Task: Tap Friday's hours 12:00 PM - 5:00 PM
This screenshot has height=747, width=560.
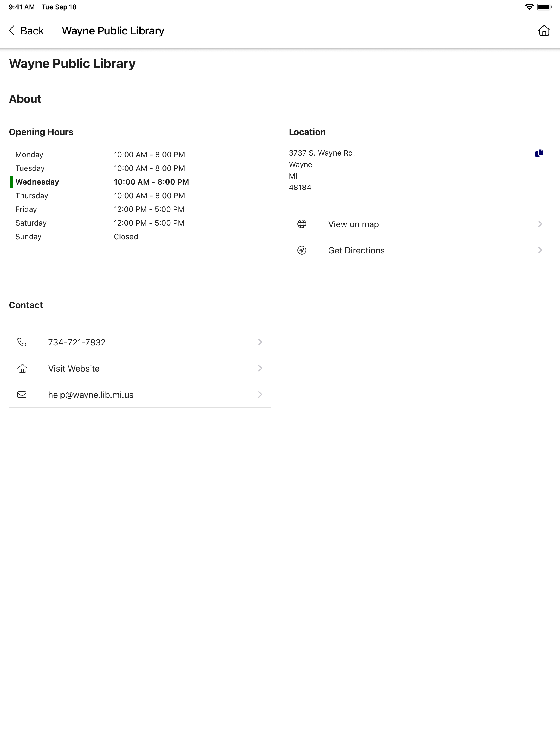Action: [149, 209]
